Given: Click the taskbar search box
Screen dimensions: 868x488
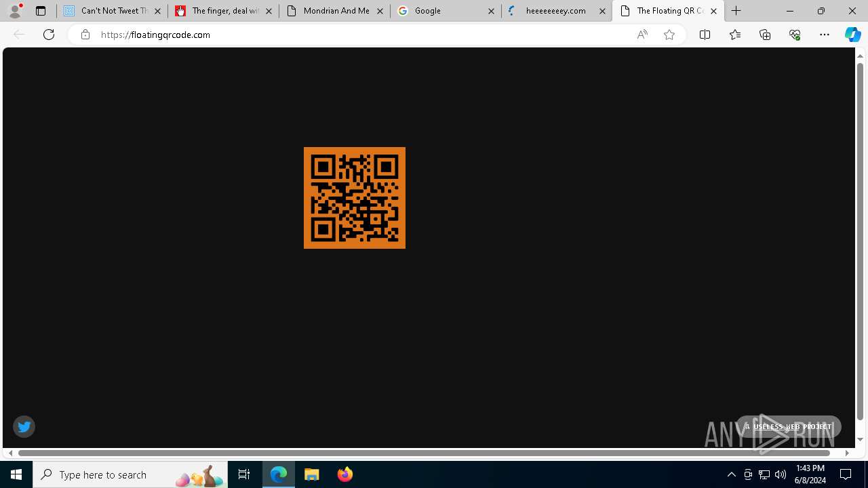Looking at the screenshot, I should pyautogui.click(x=130, y=474).
